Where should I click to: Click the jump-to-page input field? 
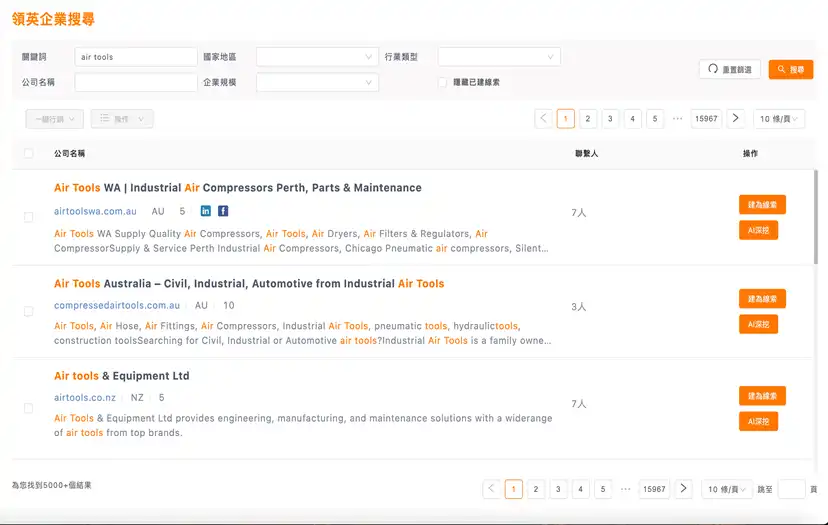(x=792, y=489)
